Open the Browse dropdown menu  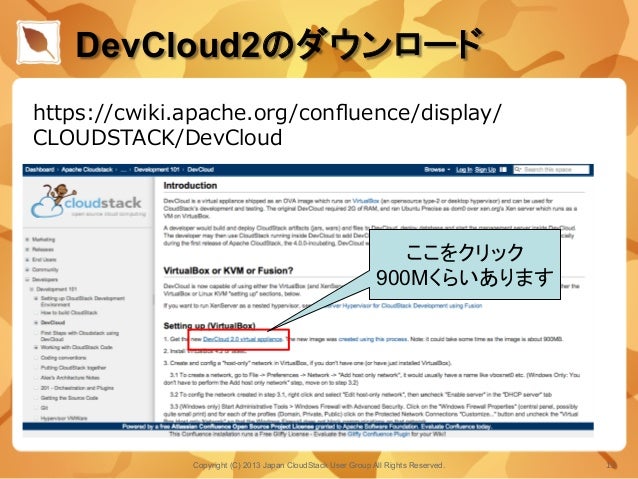[437, 169]
